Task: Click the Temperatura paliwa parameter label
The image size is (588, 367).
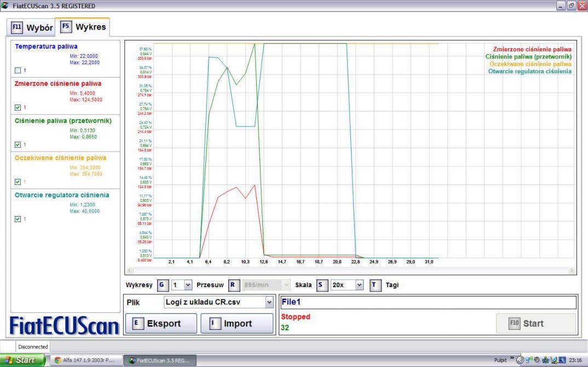Action: (46, 46)
